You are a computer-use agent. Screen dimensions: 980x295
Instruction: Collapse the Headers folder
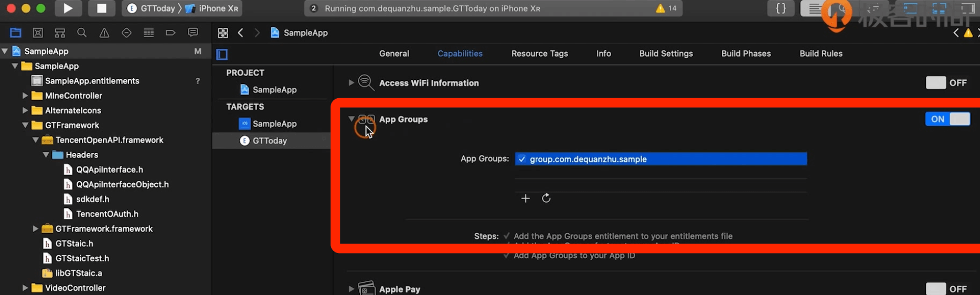pyautogui.click(x=46, y=155)
